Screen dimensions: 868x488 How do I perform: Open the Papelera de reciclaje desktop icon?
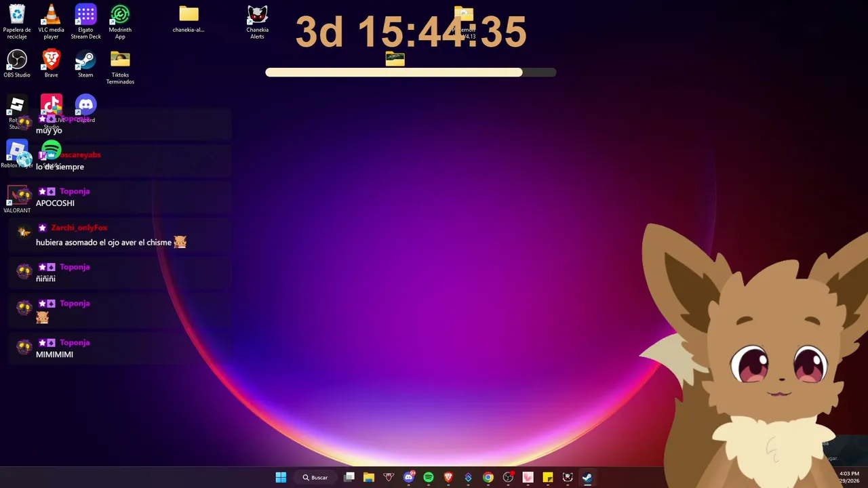(x=17, y=22)
